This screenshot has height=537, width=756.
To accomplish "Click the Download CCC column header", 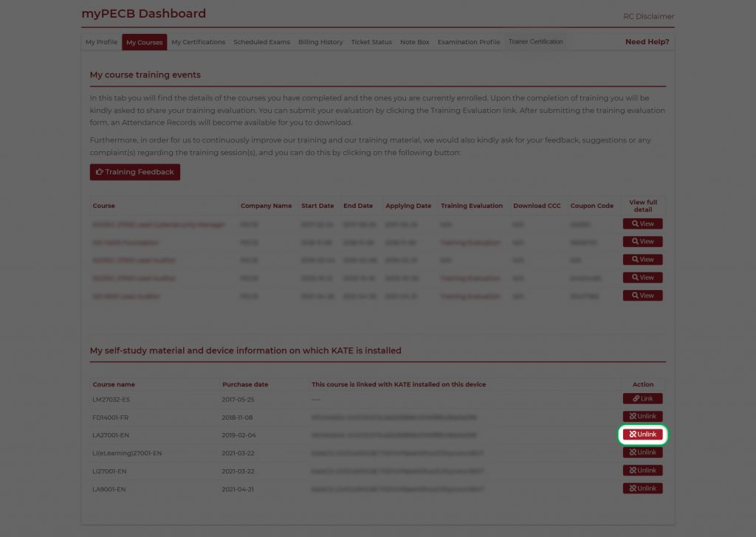I will point(537,206).
